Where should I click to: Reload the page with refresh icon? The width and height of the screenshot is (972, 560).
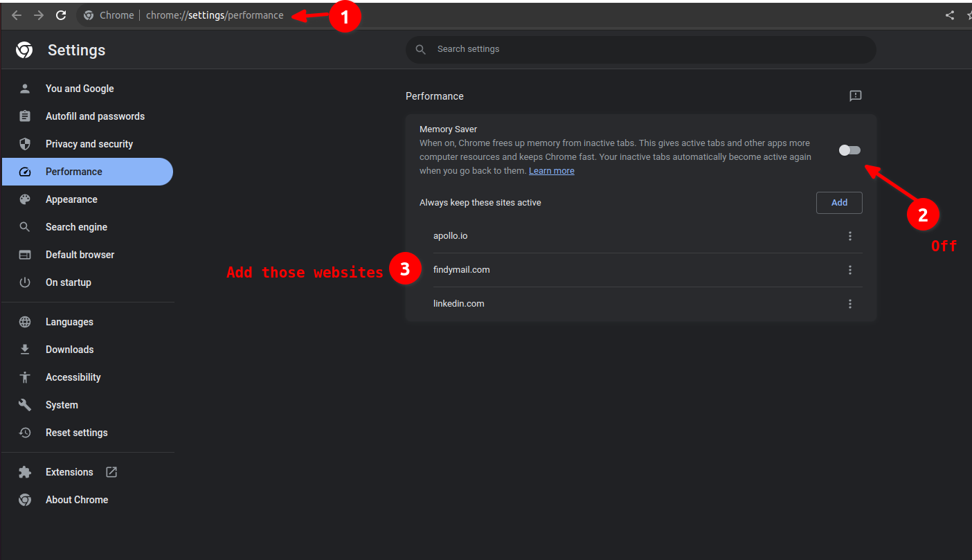click(x=61, y=15)
